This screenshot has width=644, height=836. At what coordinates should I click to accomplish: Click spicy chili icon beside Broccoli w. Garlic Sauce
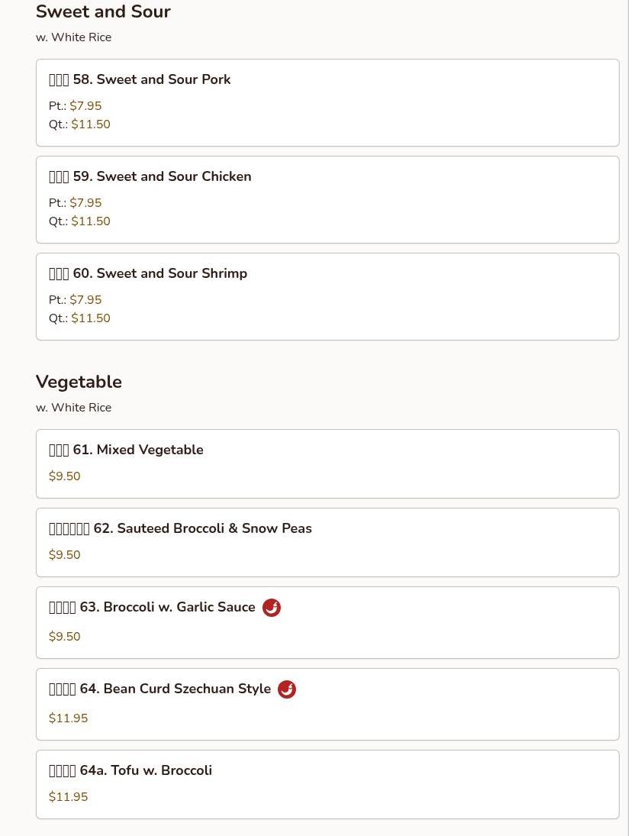point(271,607)
